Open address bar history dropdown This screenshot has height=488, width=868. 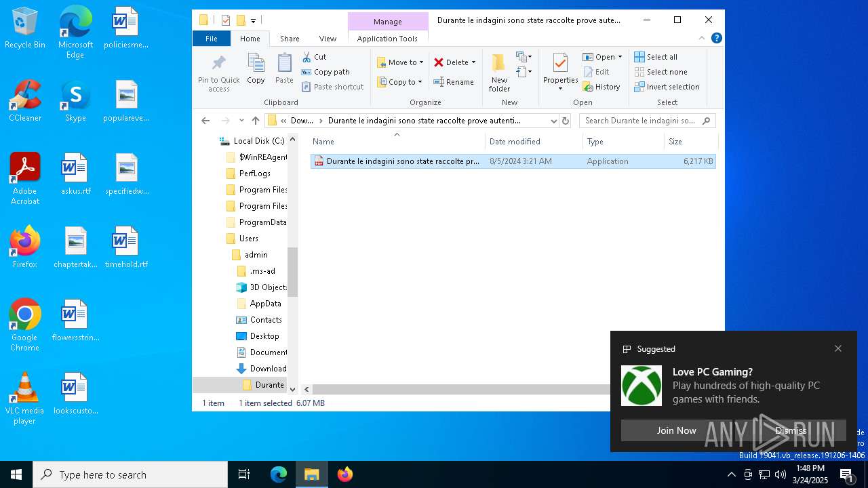[554, 121]
